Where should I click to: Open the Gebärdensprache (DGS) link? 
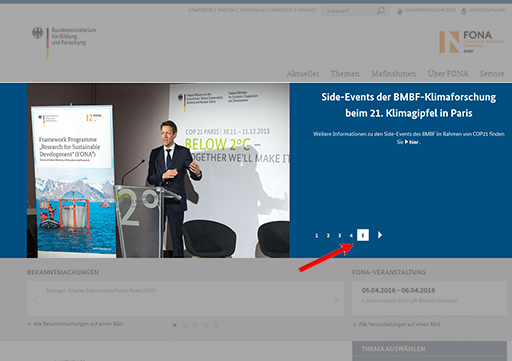point(426,11)
